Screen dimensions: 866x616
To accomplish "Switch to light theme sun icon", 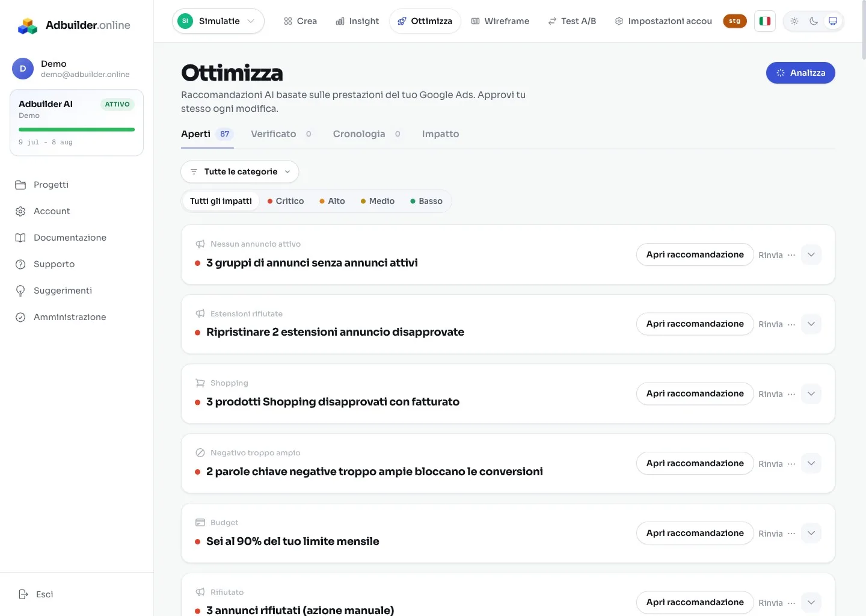I will [x=794, y=21].
